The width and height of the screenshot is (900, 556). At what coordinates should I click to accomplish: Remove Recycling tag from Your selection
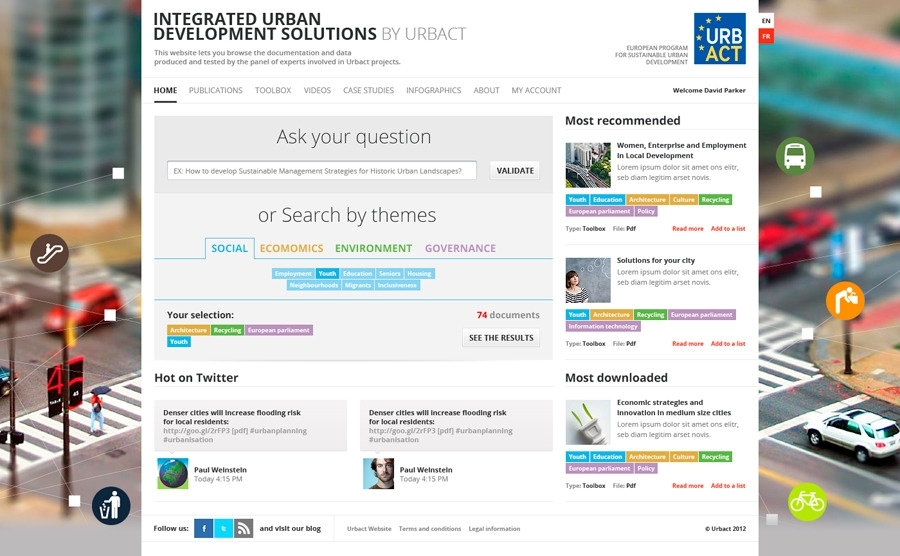click(227, 330)
